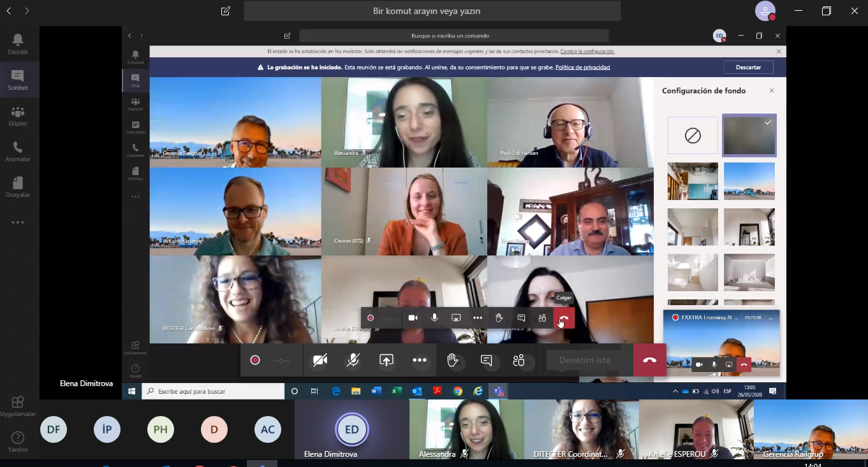Open Aramalar calls section
The height and width of the screenshot is (467, 868).
(18, 151)
